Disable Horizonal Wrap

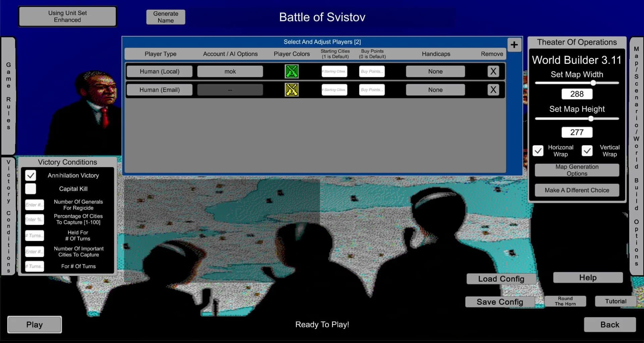[538, 151]
